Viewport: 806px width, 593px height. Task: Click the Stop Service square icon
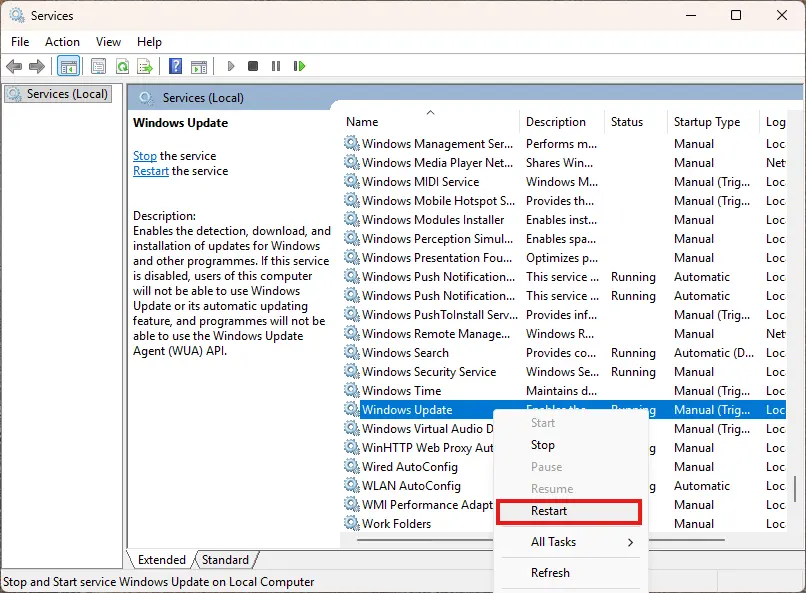tap(253, 66)
